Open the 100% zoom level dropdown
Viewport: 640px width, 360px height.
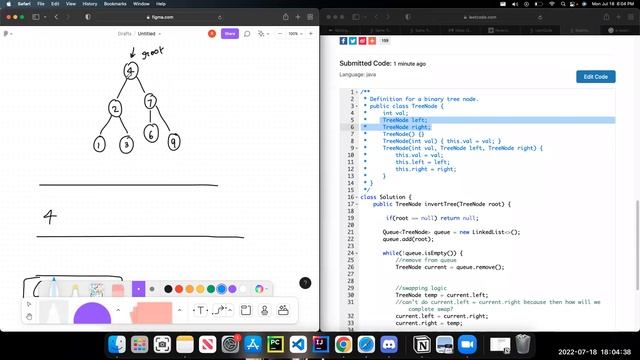295,33
